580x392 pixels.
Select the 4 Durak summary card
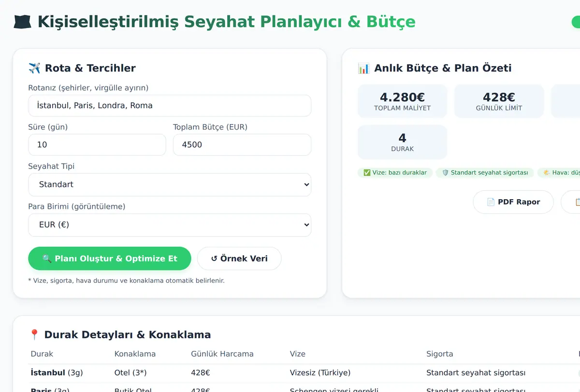coord(403,142)
